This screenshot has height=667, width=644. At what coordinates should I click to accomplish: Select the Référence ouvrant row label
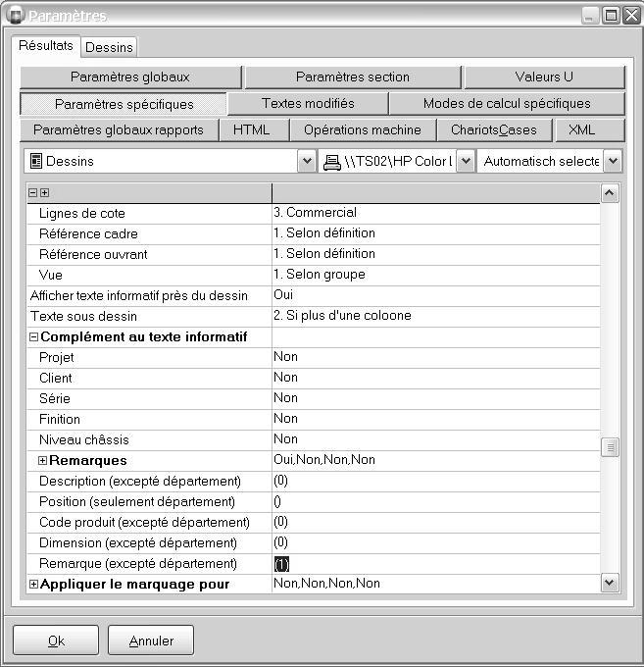pyautogui.click(x=93, y=254)
